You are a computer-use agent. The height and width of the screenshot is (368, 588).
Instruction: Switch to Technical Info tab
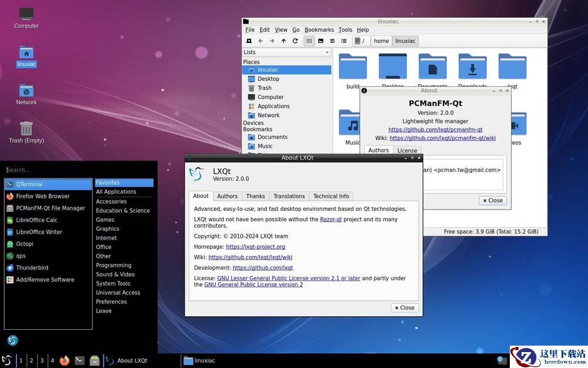(x=331, y=196)
